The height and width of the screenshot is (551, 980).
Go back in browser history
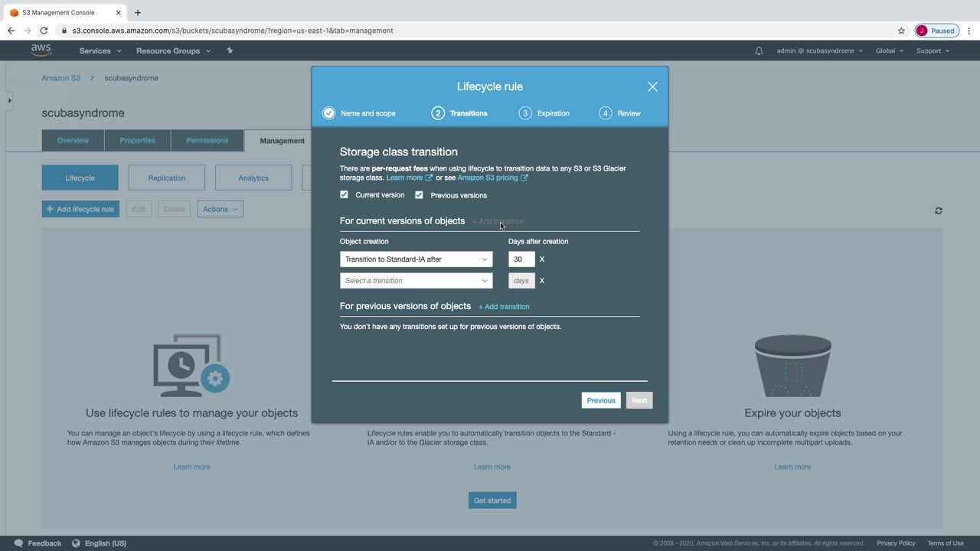[x=11, y=31]
